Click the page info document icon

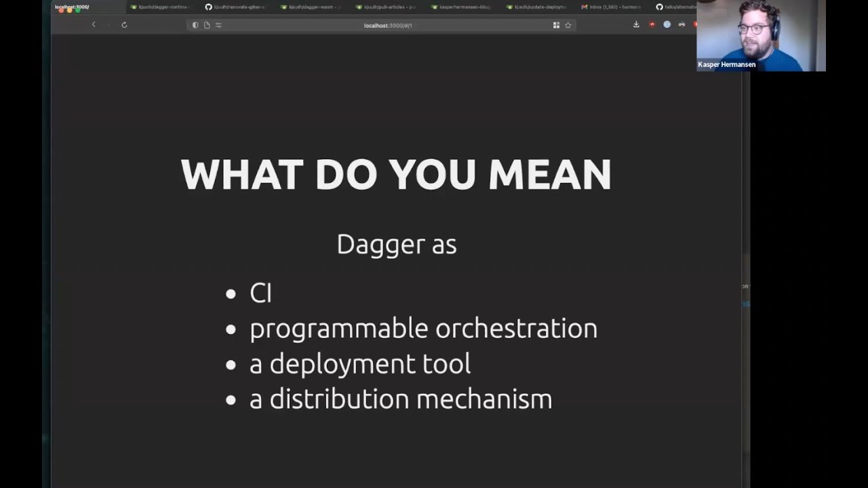point(207,25)
